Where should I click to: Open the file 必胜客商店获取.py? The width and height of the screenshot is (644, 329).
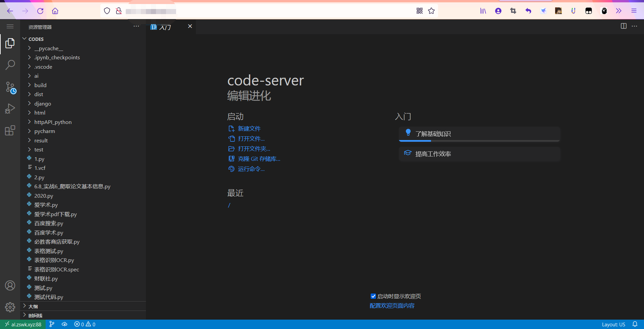pos(83,242)
